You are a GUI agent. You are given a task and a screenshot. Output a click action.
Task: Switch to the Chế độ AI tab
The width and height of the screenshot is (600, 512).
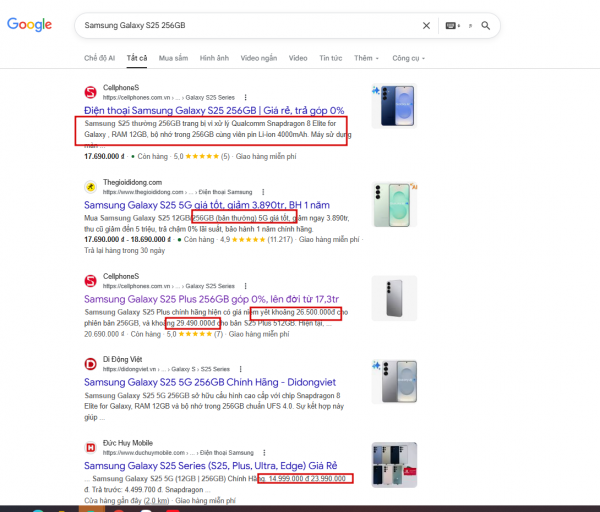(x=99, y=58)
